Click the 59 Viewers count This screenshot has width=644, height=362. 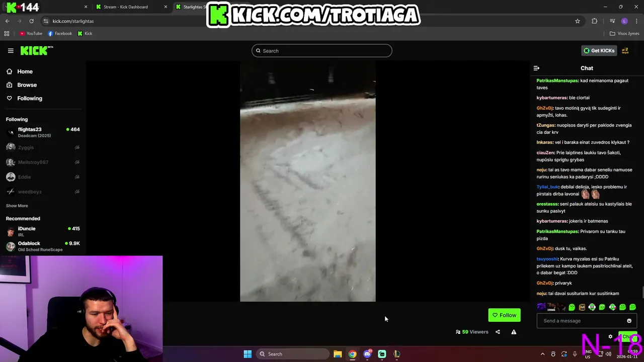click(x=472, y=332)
